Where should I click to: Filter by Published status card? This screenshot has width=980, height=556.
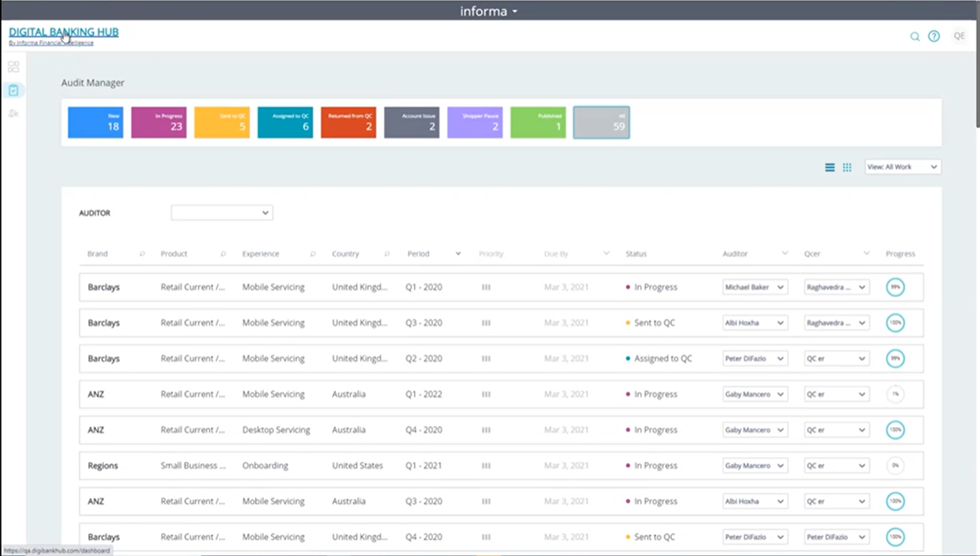[538, 122]
